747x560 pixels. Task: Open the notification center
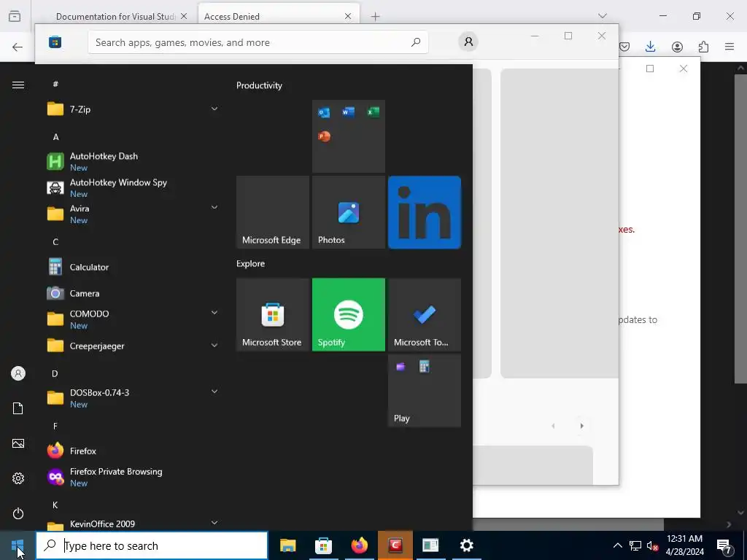click(x=724, y=546)
